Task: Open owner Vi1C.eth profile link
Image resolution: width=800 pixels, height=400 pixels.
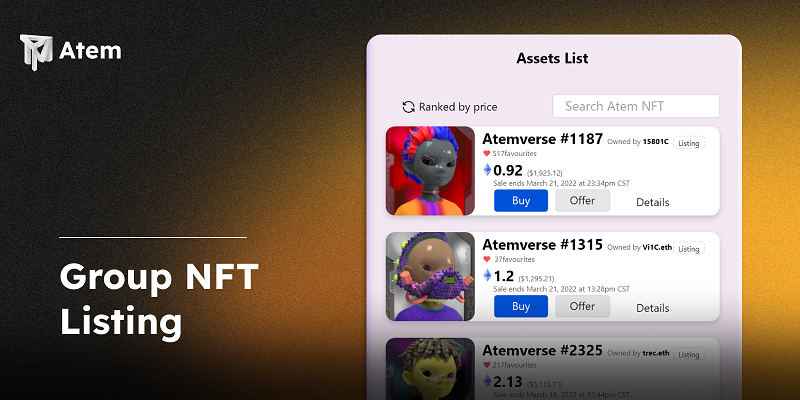Action: pyautogui.click(x=657, y=248)
